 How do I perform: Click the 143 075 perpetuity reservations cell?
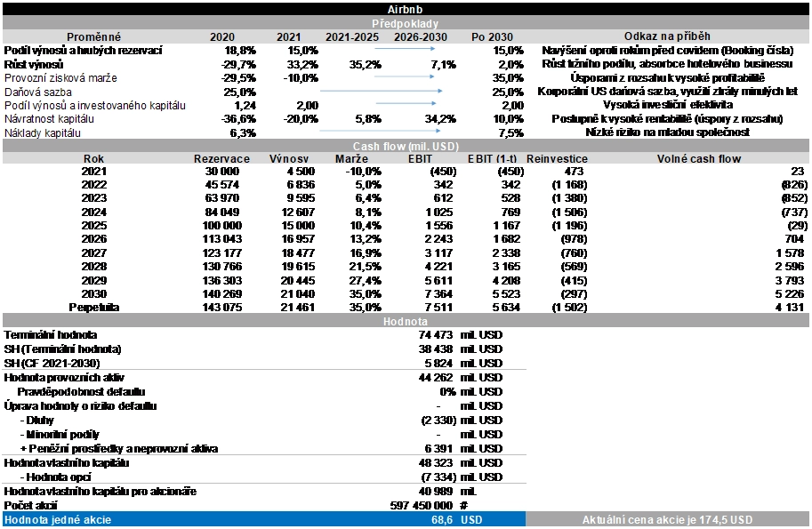tap(222, 308)
